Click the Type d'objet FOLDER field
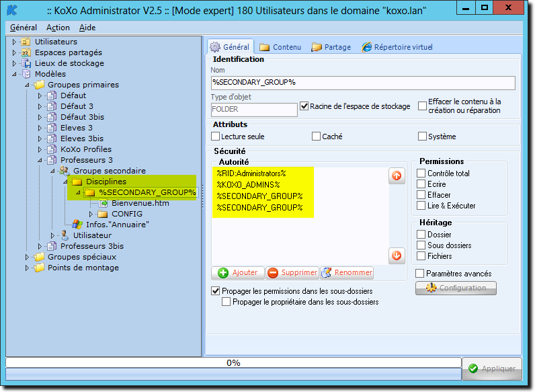This screenshot has height=392, width=535. 254,110
